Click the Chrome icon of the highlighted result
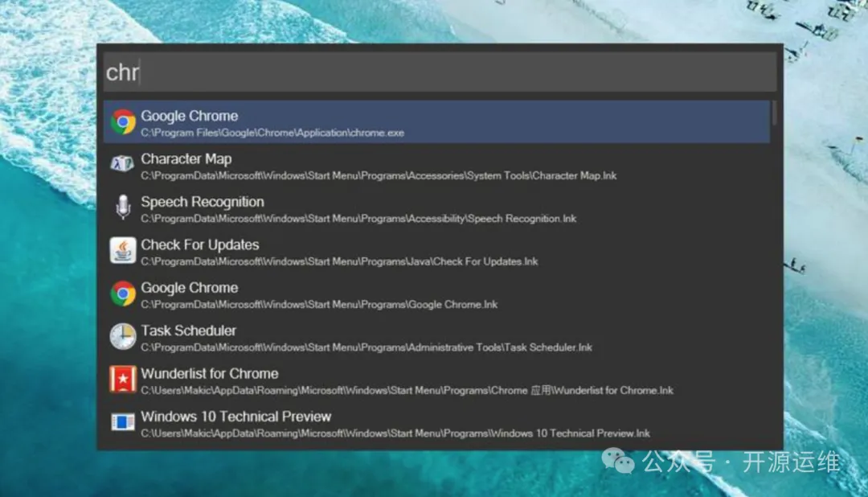The width and height of the screenshot is (868, 497). click(123, 122)
